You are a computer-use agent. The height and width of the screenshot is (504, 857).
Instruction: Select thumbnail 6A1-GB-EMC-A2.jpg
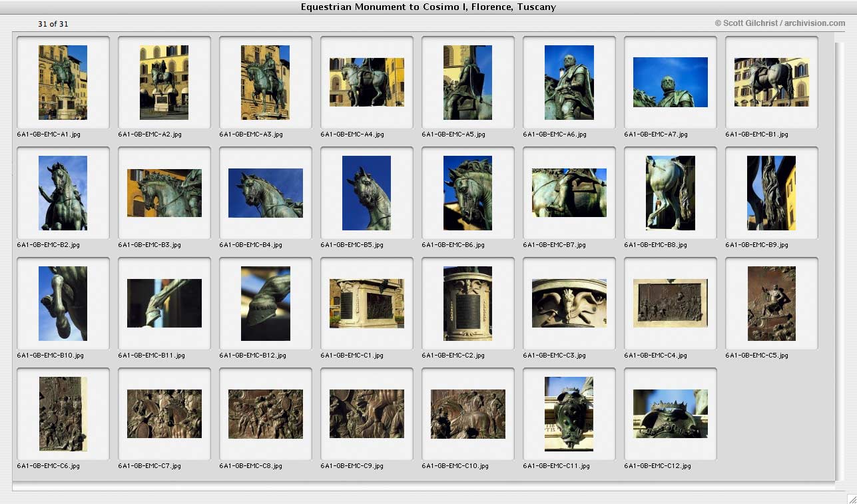coord(164,82)
